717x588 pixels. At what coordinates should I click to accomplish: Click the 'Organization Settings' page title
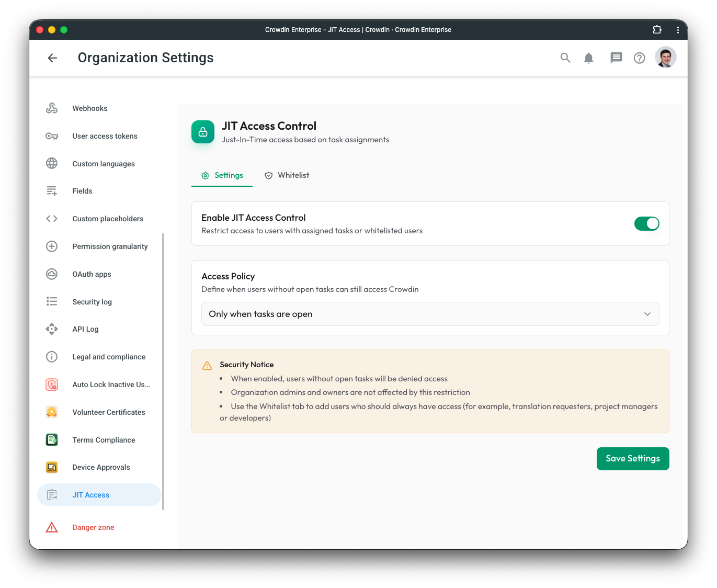145,58
